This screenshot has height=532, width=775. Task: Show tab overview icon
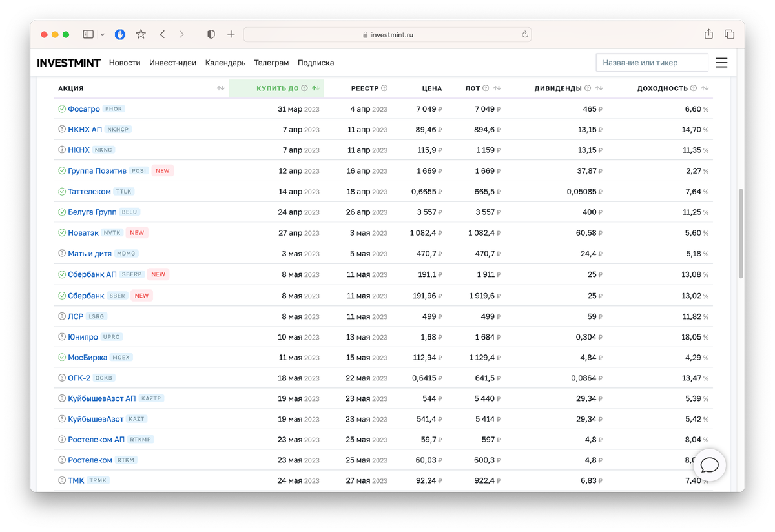[x=729, y=34]
